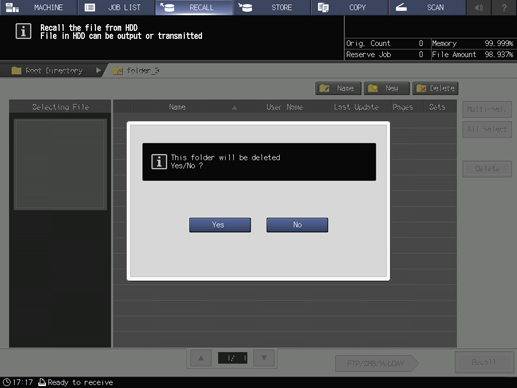Click the speaker volume icon
Viewport: 517px width, 388px height.
click(479, 7)
